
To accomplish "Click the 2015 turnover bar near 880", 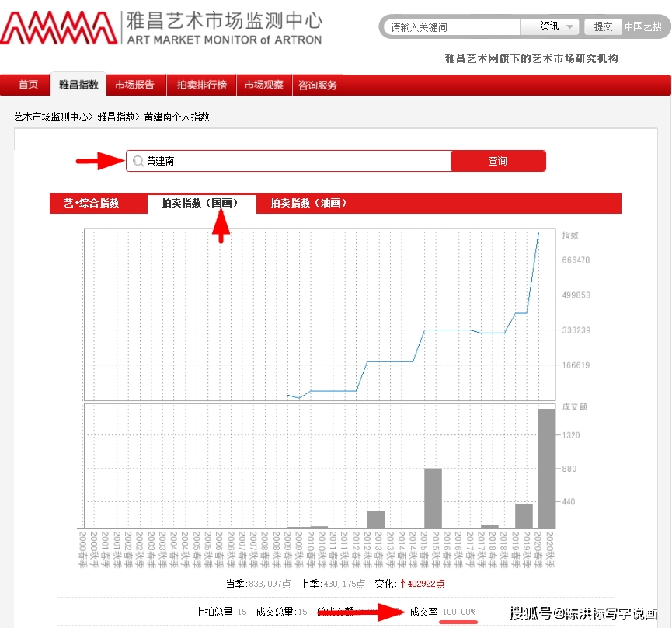I will pyautogui.click(x=433, y=498).
